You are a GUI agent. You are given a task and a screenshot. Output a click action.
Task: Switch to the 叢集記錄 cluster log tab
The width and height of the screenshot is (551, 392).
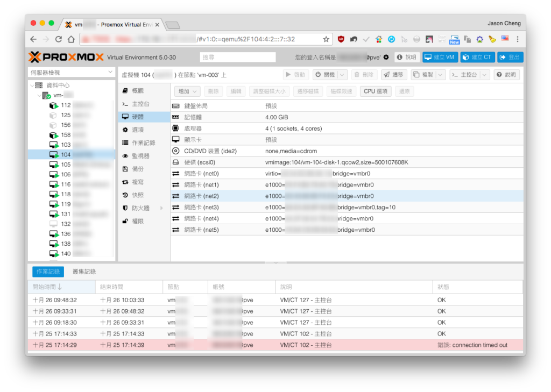pos(84,272)
